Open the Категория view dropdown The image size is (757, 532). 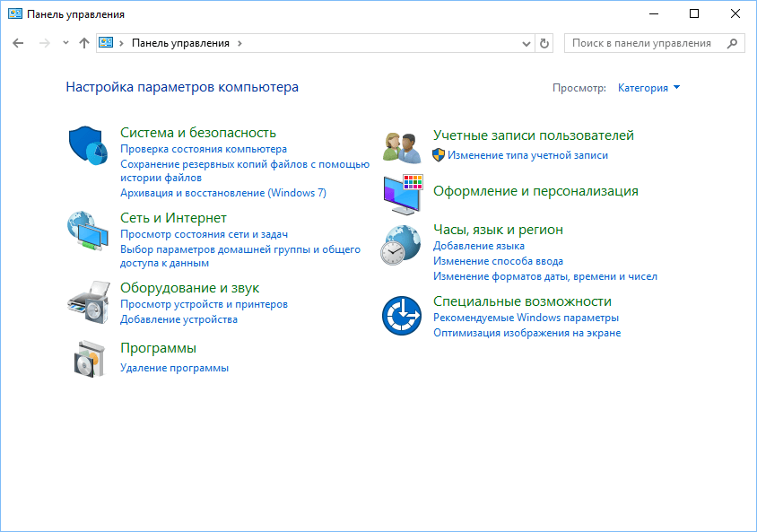click(648, 87)
